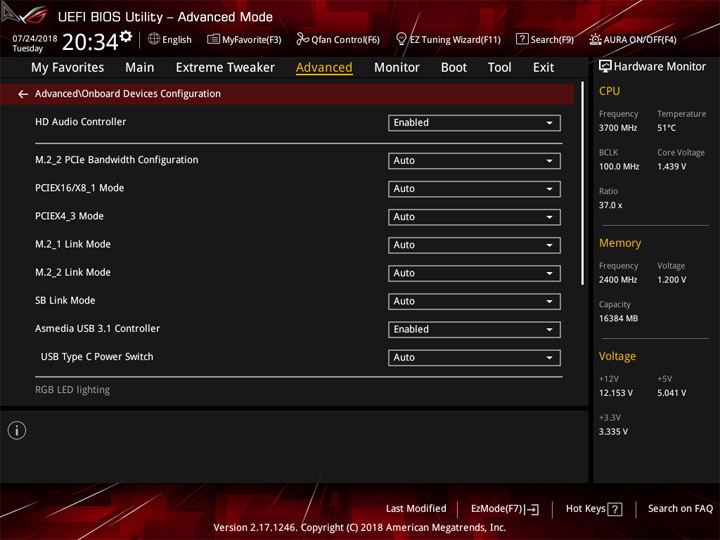Click the MyFavorite list icon
The width and height of the screenshot is (720, 540).
tap(213, 39)
